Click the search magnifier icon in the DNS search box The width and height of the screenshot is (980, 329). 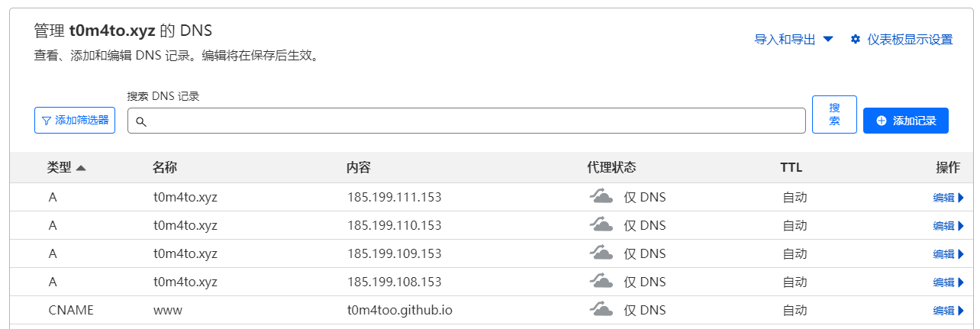pyautogui.click(x=140, y=121)
